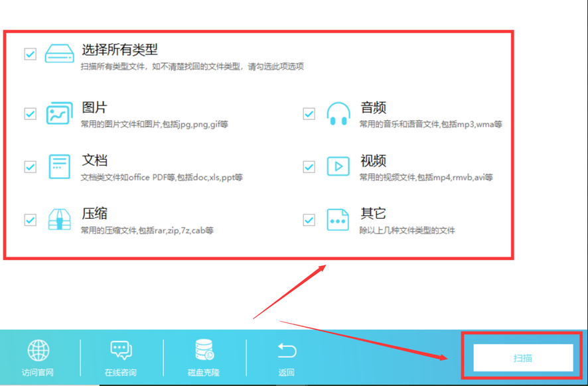Uncheck the 压缩 checkbox
The height and width of the screenshot is (386, 588).
tap(29, 219)
